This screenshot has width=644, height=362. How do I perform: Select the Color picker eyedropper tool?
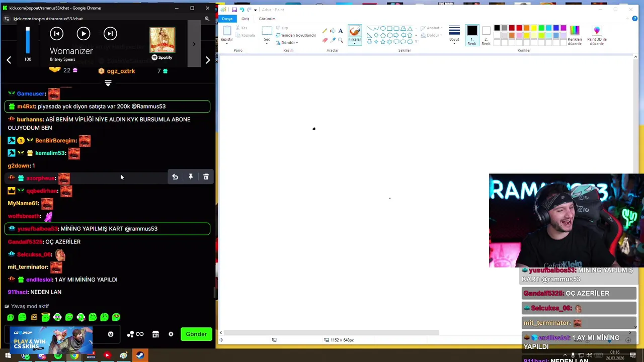(333, 40)
